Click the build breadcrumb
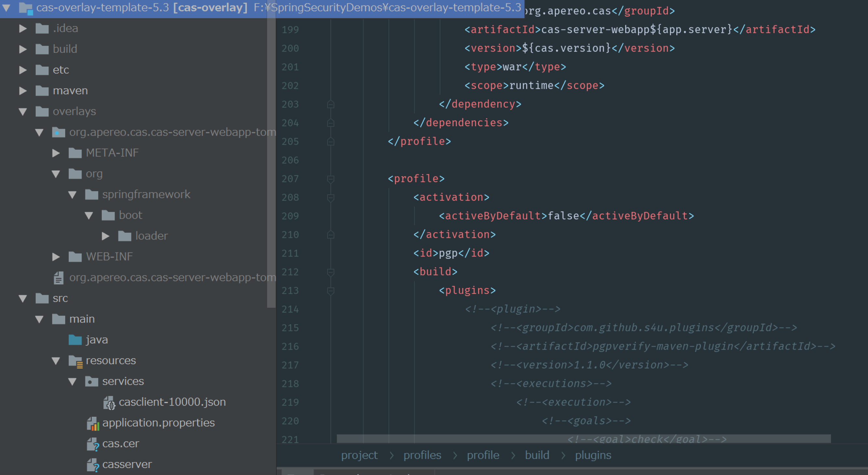 (537, 455)
